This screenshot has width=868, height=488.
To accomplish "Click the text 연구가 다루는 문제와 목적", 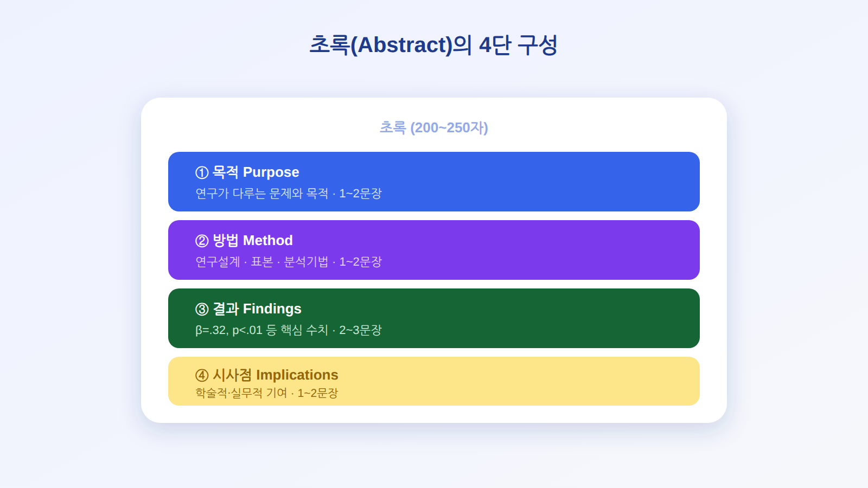I will 262,194.
